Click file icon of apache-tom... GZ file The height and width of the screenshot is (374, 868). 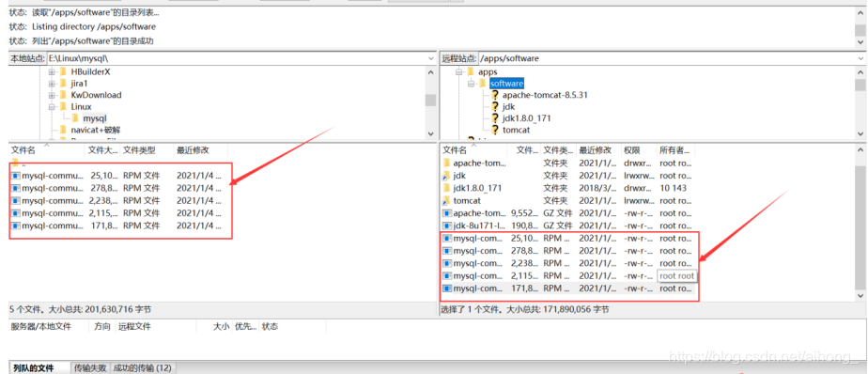click(447, 213)
